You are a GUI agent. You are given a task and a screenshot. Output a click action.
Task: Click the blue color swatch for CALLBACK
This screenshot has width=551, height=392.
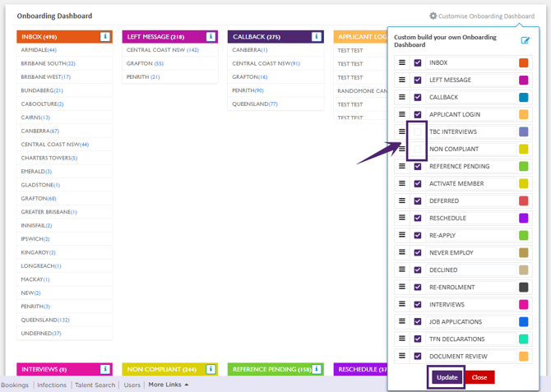pyautogui.click(x=524, y=97)
